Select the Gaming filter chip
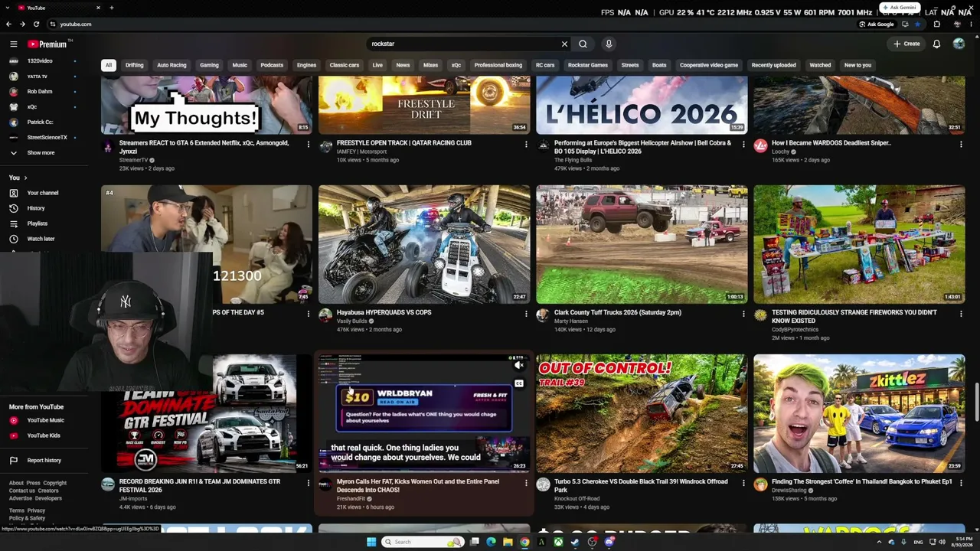 [x=209, y=65]
